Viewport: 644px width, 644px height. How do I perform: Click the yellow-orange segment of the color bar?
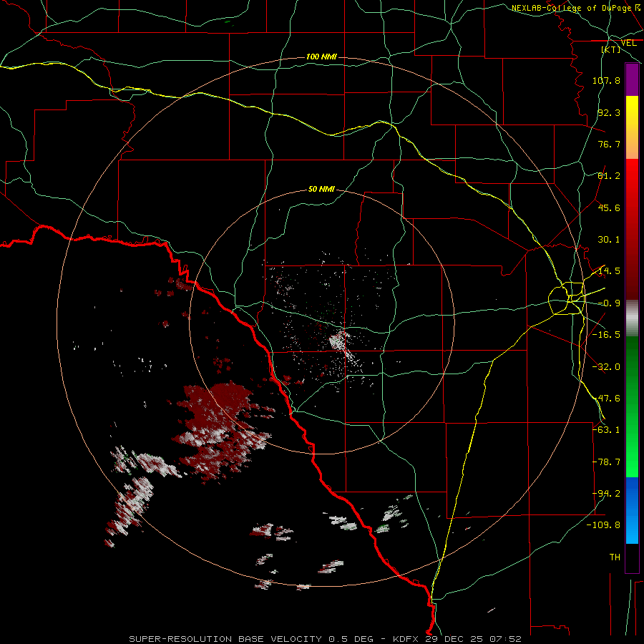(632, 127)
